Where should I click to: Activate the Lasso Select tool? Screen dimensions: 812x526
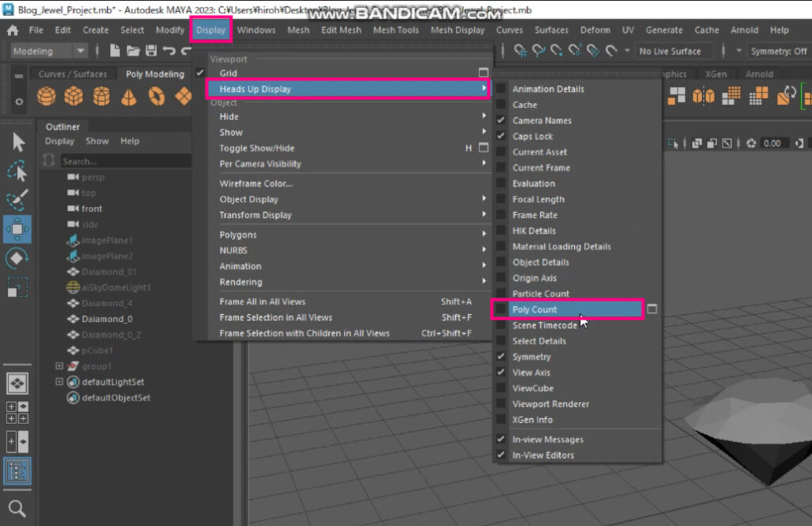(x=17, y=171)
